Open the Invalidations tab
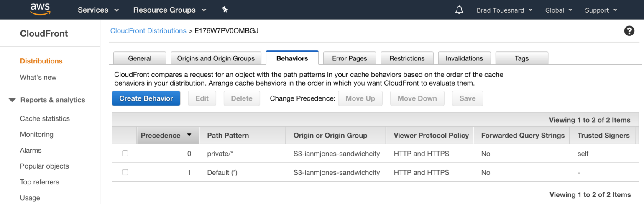This screenshot has height=204, width=644. (x=464, y=58)
